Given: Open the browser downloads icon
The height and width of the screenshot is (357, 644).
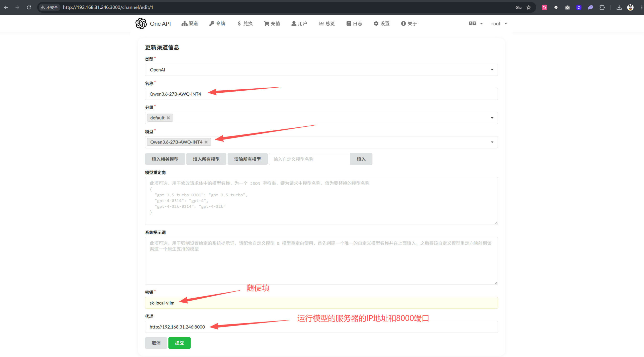Looking at the screenshot, I should (x=619, y=7).
